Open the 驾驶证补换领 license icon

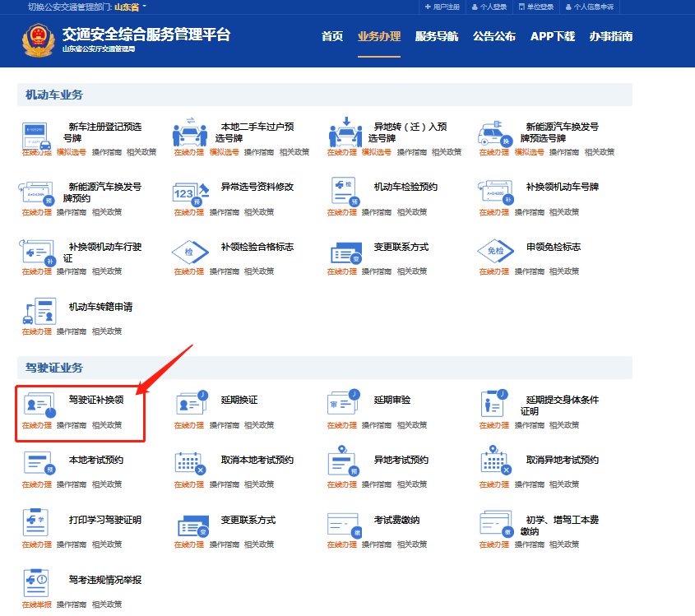tap(38, 405)
